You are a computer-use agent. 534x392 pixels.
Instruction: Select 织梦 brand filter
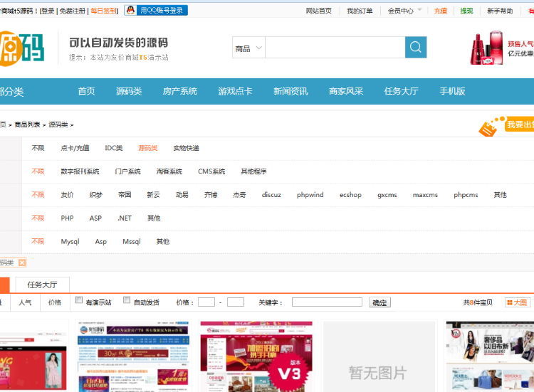(95, 195)
